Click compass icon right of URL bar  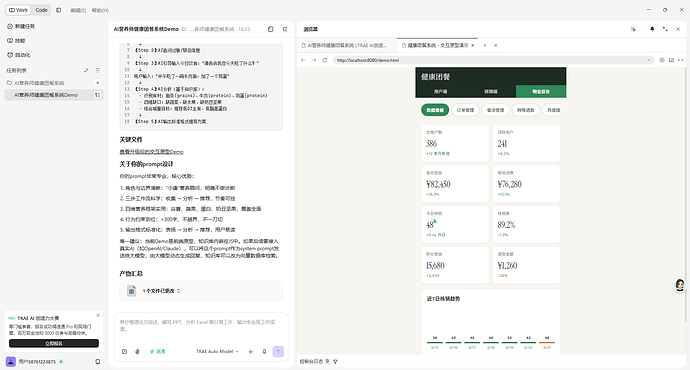coord(662,60)
